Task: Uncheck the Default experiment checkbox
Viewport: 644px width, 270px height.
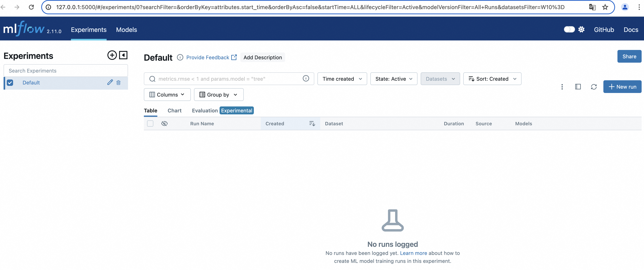Action: tap(10, 82)
